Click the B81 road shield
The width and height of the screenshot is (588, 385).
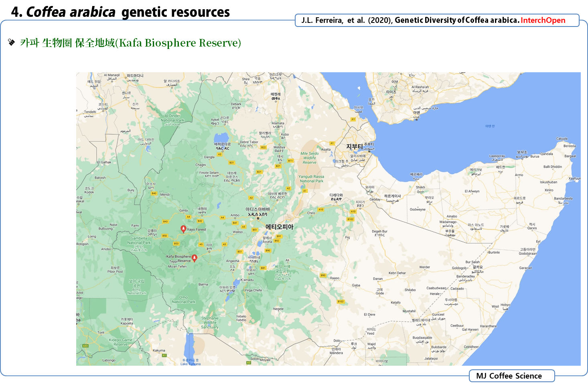(263, 268)
